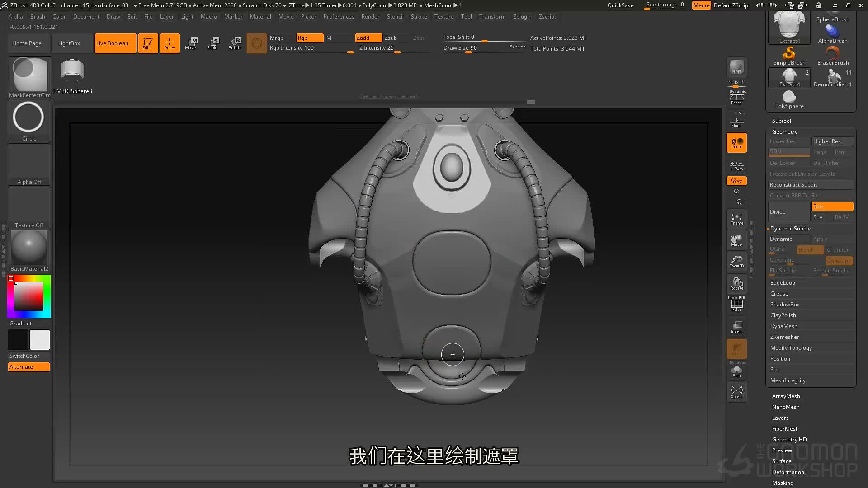The image size is (868, 488).
Task: Click the white secondary color swatch
Action: tap(40, 340)
